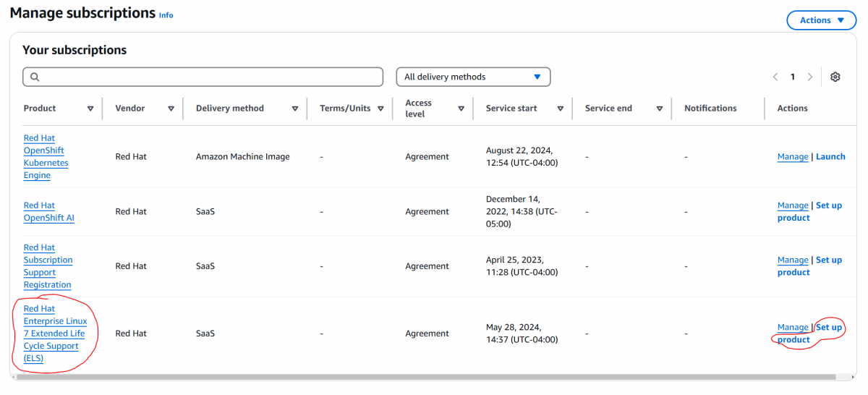
Task: Open the Info link beside Manage subscriptions
Action: 166,15
